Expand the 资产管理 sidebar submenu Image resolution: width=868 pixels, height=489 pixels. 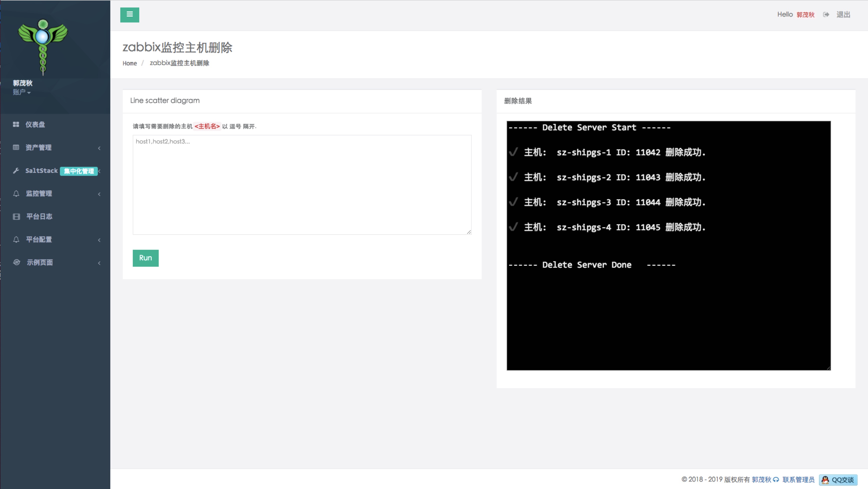[99, 148]
